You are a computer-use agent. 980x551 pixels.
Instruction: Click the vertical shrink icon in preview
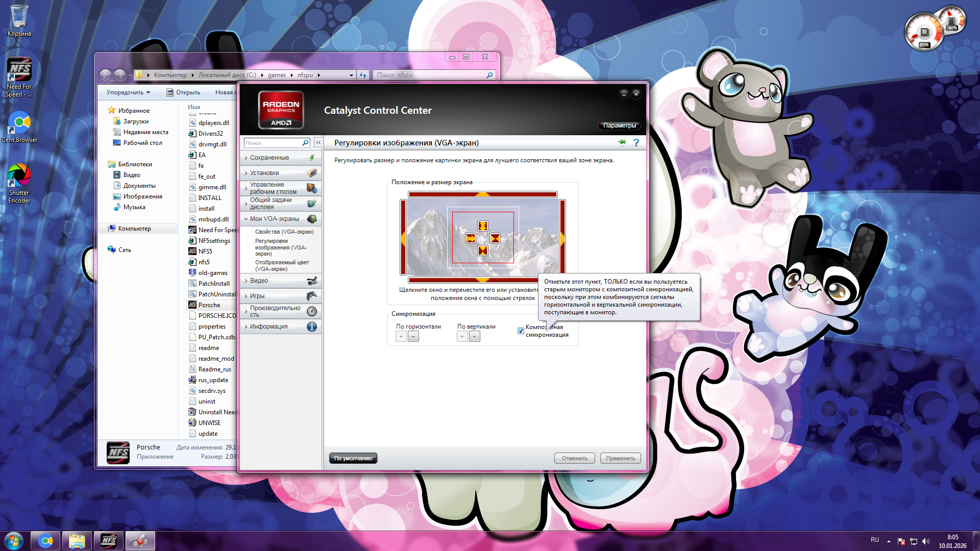tap(482, 251)
